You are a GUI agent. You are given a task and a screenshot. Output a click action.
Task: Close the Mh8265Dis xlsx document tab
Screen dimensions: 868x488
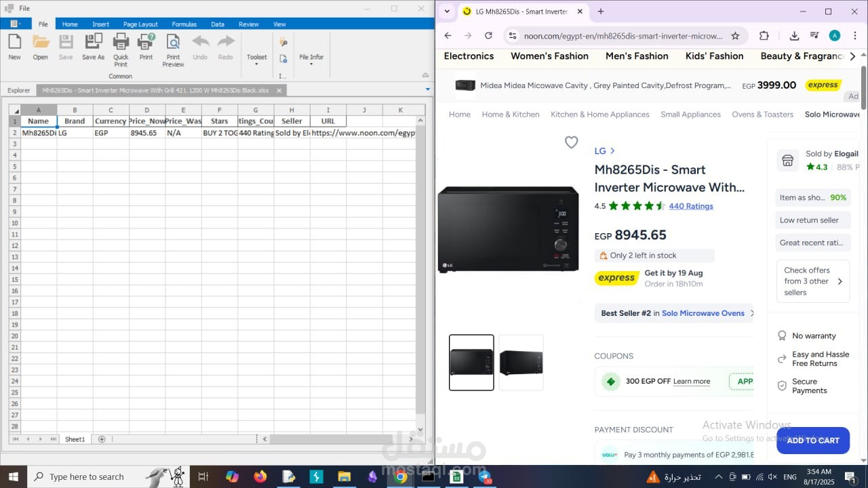(x=279, y=90)
